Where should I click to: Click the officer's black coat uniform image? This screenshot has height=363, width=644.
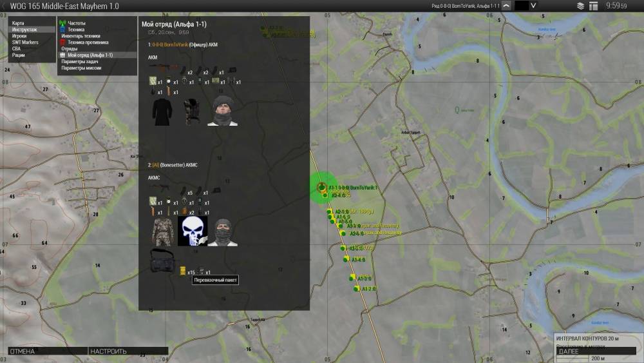coord(162,112)
